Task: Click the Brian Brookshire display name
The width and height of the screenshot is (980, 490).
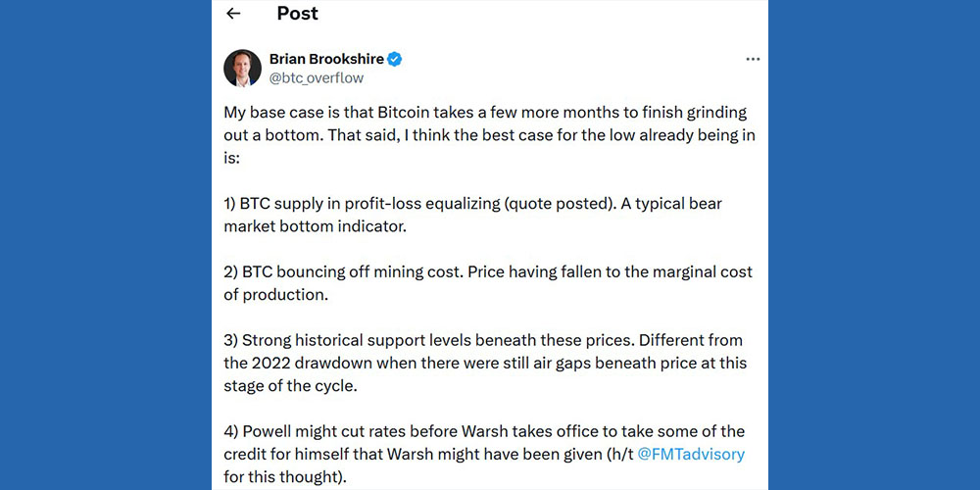Action: point(325,59)
